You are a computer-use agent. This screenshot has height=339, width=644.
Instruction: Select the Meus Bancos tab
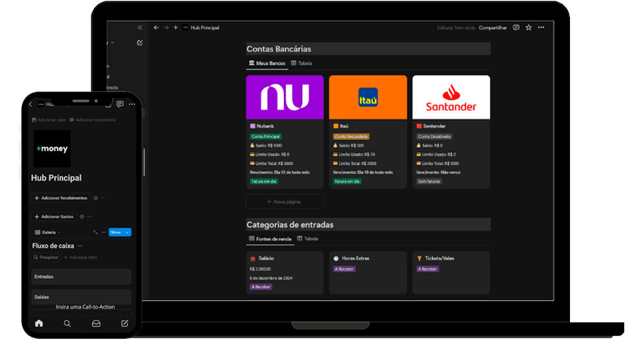click(267, 63)
